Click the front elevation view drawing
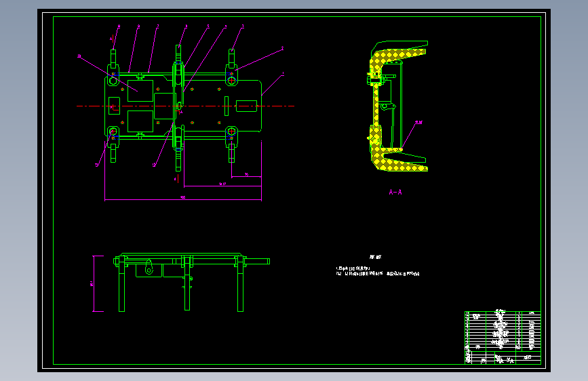The width and height of the screenshot is (588, 381). (191, 282)
